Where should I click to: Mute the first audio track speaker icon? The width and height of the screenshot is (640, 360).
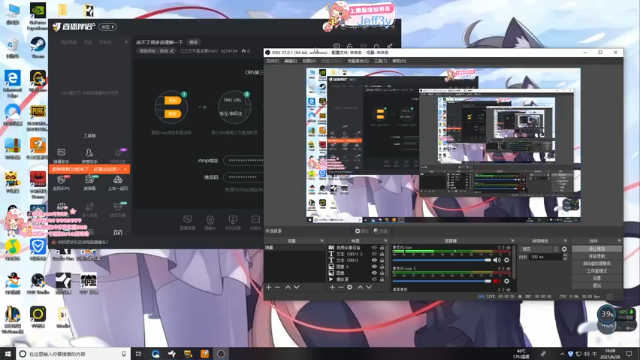(x=497, y=260)
